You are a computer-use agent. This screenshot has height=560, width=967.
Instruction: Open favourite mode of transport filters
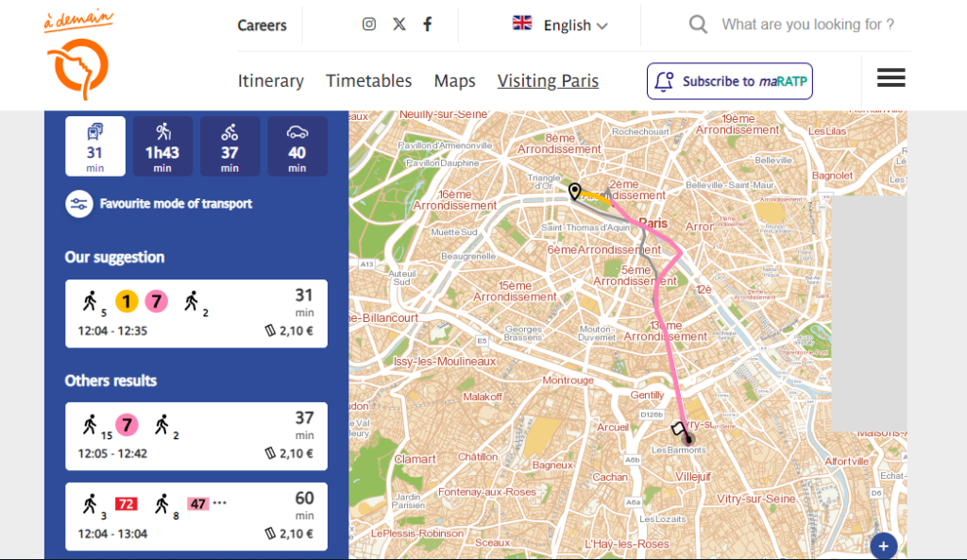coord(78,204)
